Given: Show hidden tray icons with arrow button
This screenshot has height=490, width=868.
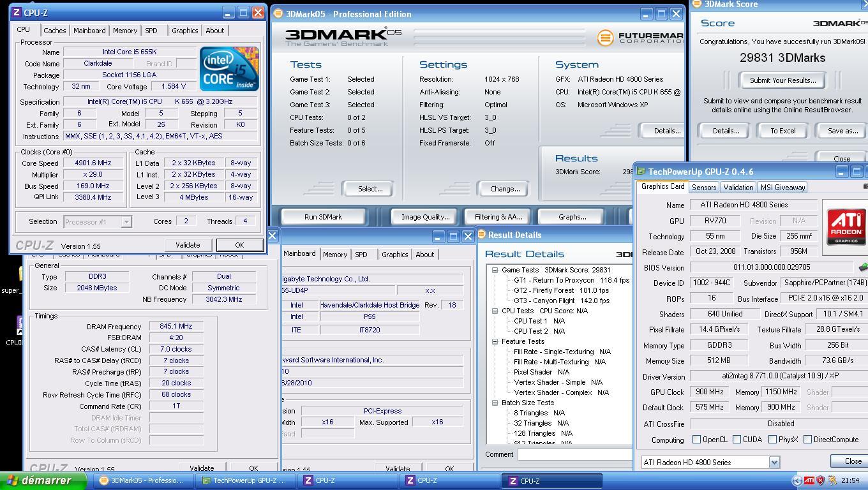Looking at the screenshot, I should (x=797, y=480).
